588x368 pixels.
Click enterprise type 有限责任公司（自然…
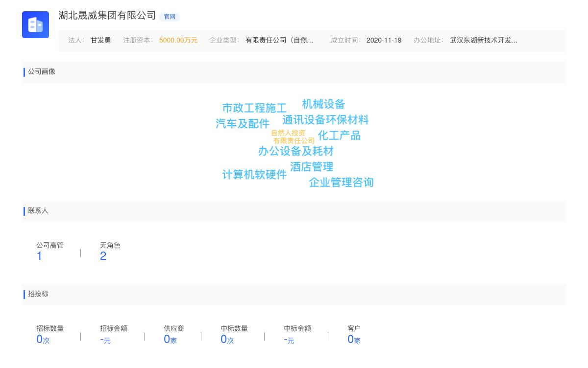tap(279, 41)
